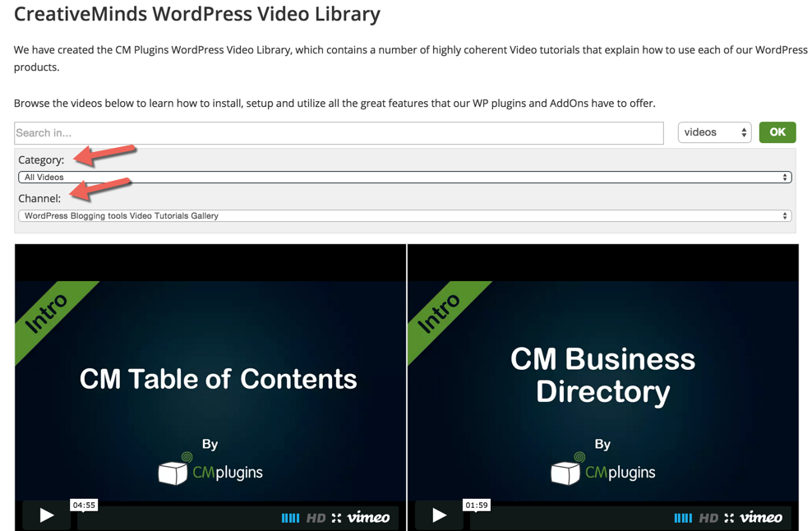Adjust volume bars on CM Table of Contents video
The image size is (812, 531).
click(290, 518)
